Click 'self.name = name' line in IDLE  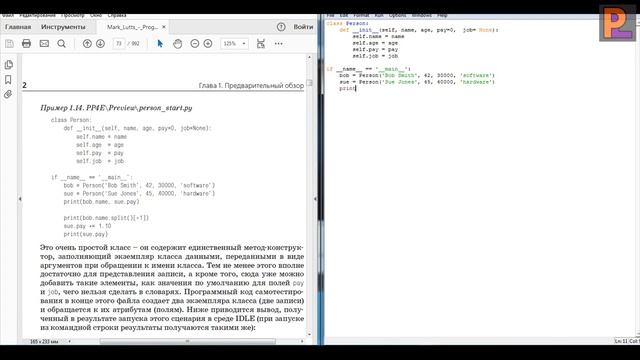[x=378, y=36]
